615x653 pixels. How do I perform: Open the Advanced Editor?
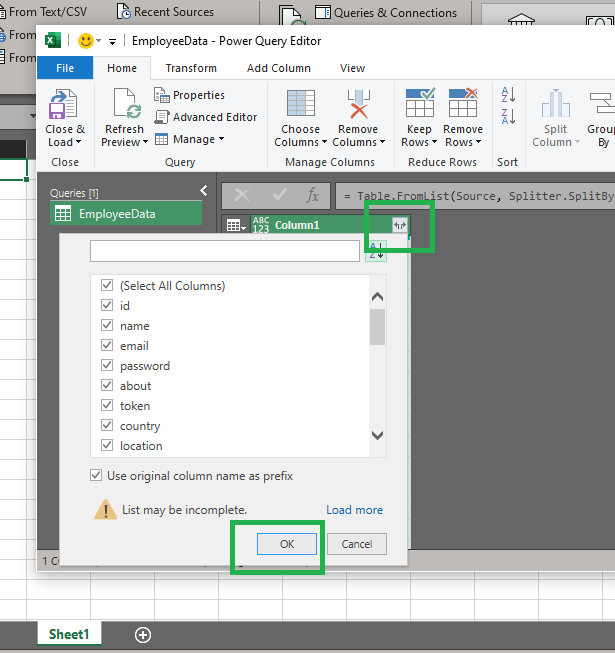[x=206, y=117]
